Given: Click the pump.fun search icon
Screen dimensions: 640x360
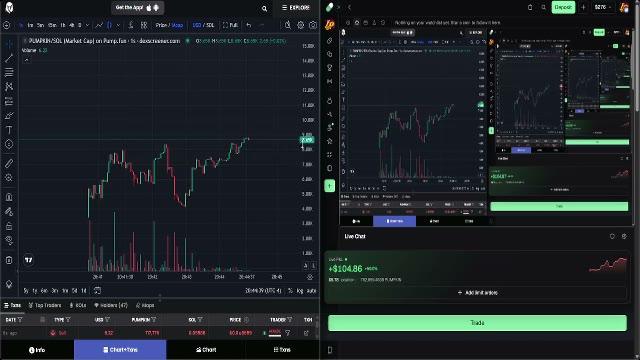Looking at the screenshot, I should click(544, 7).
